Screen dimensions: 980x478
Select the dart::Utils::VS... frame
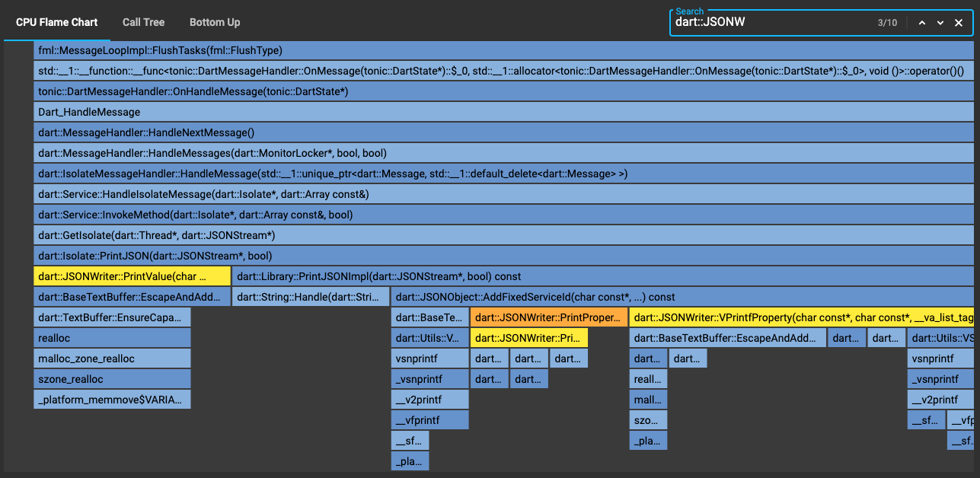click(x=940, y=338)
